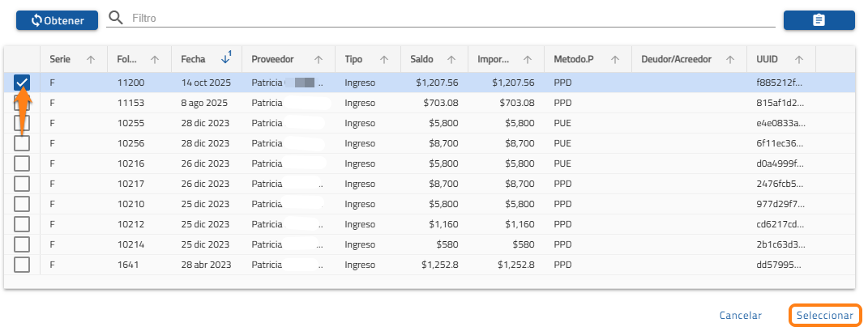
Task: Toggle Fecha descending sort arrow
Action: point(225,59)
